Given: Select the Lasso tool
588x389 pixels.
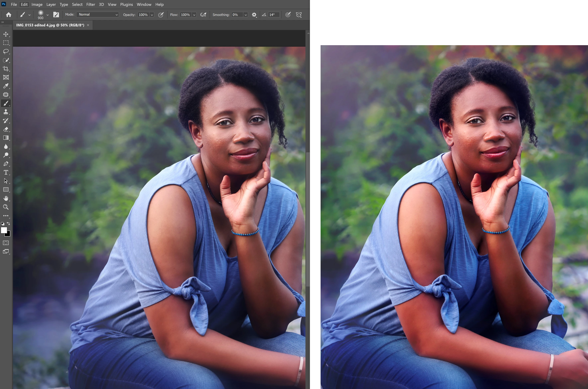Looking at the screenshot, I should (6, 51).
